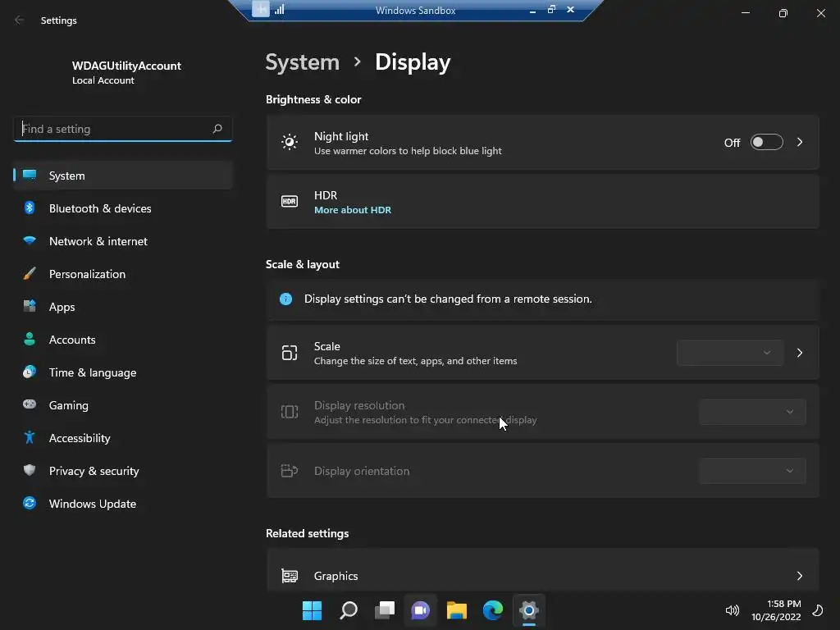
Task: Select Privacy & security in sidebar
Action: (x=123, y=471)
